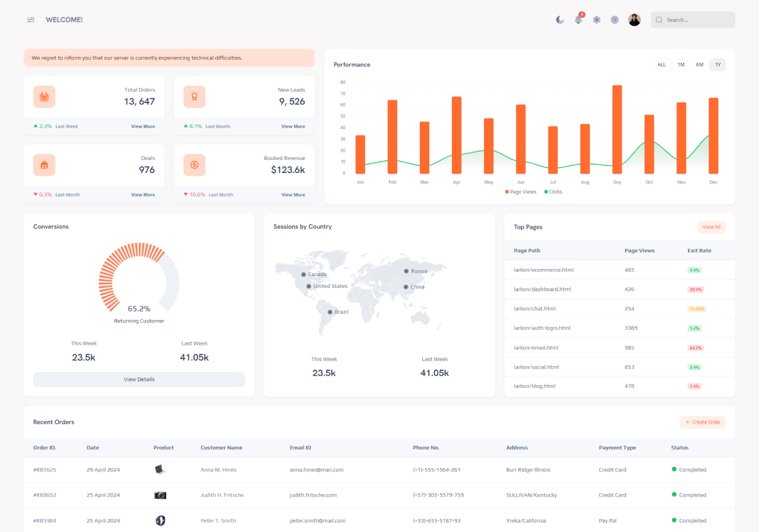Click the View Details button

(139, 379)
